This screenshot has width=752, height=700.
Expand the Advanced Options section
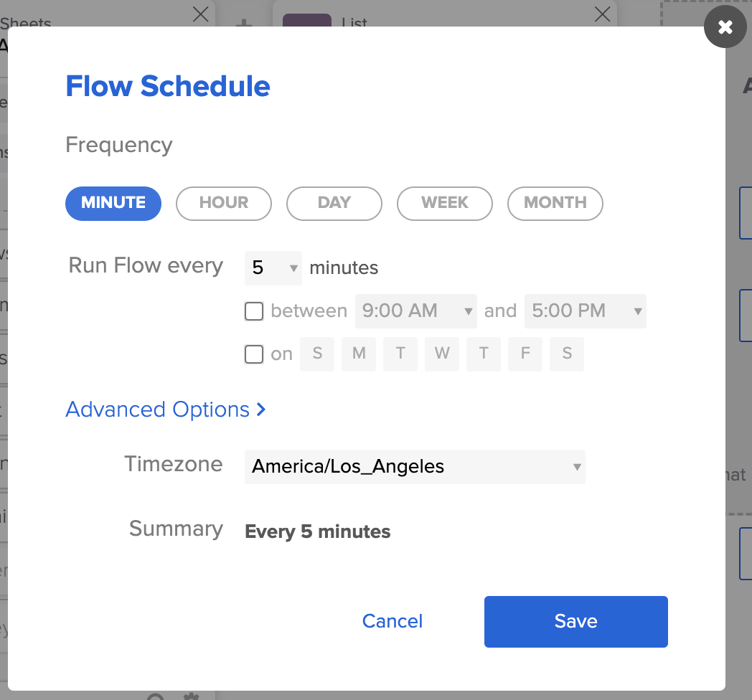pyautogui.click(x=166, y=410)
